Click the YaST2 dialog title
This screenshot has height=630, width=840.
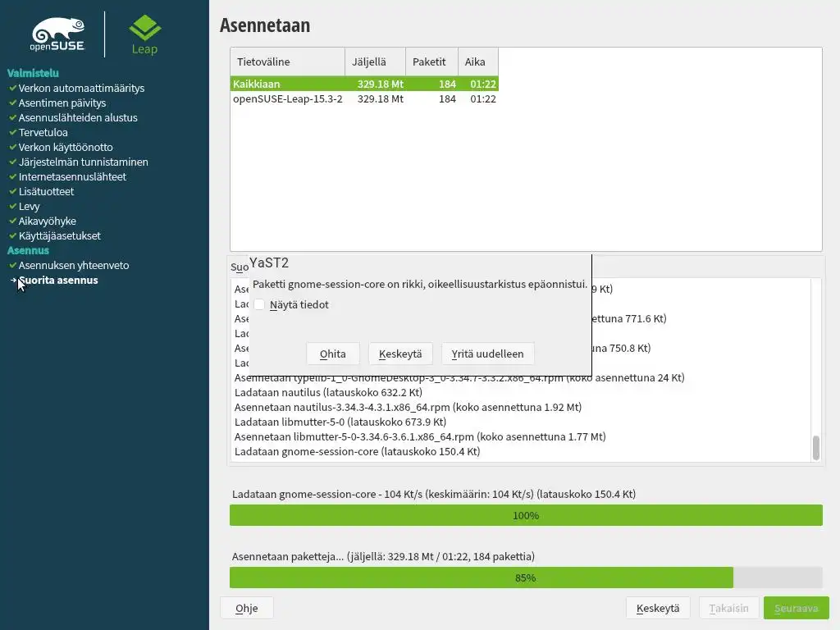(x=269, y=263)
